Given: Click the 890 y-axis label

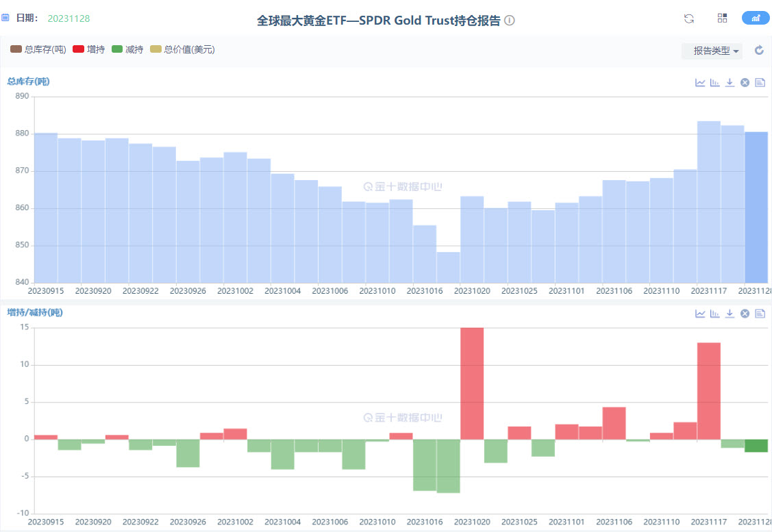Looking at the screenshot, I should pos(22,96).
